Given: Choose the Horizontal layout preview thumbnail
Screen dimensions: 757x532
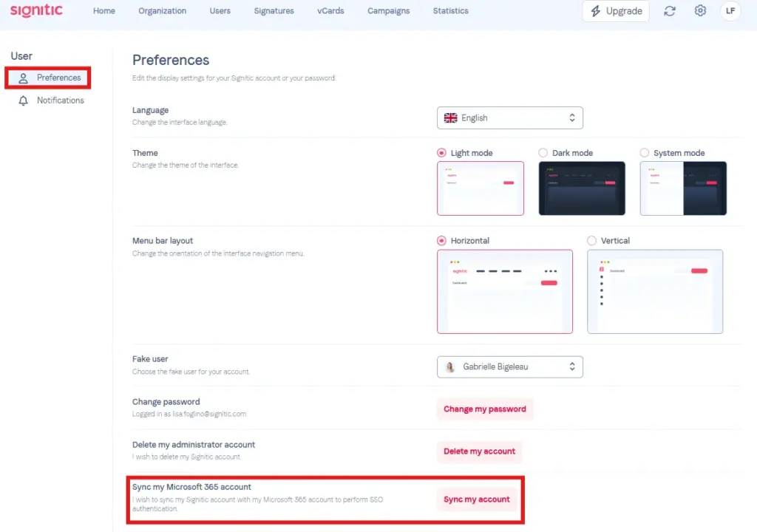Looking at the screenshot, I should (x=504, y=292).
